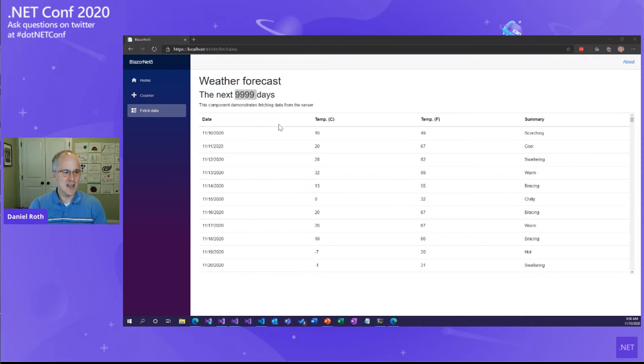
Task: Click the 89 Fahrenheit temperature cell
Action: [423, 173]
